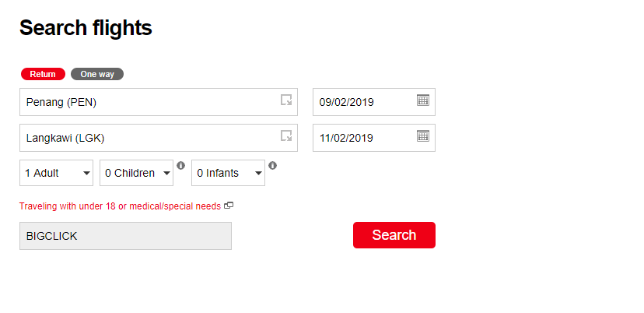Open airport list icon in Penang field
Viewport: 644px width, 313px height.
286,100
